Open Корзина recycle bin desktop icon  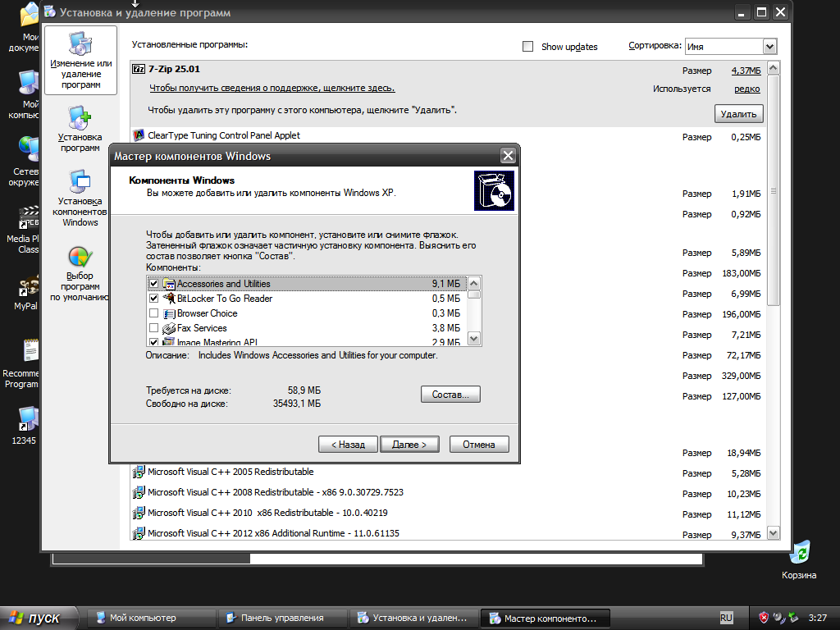[x=799, y=559]
